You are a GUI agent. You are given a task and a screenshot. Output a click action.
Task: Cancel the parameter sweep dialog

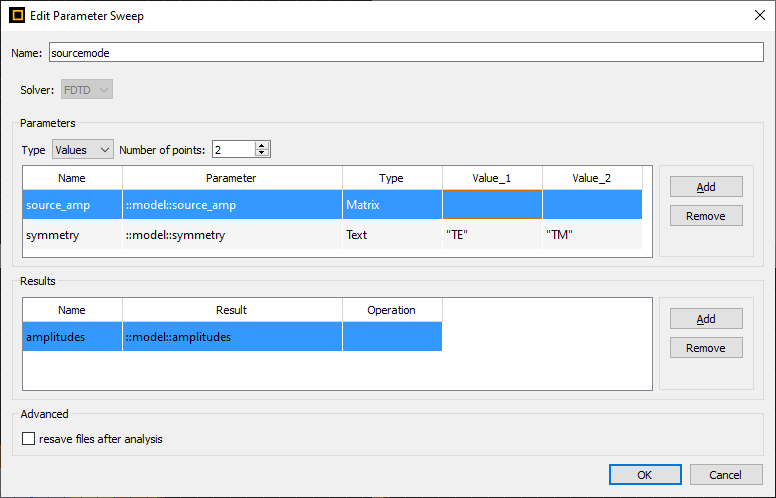tap(726, 475)
